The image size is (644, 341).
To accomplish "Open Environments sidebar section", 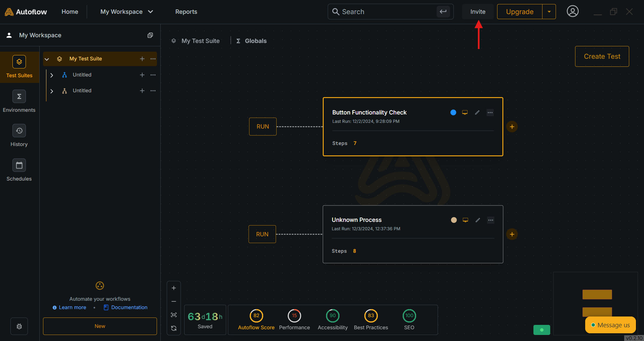I will pyautogui.click(x=19, y=101).
